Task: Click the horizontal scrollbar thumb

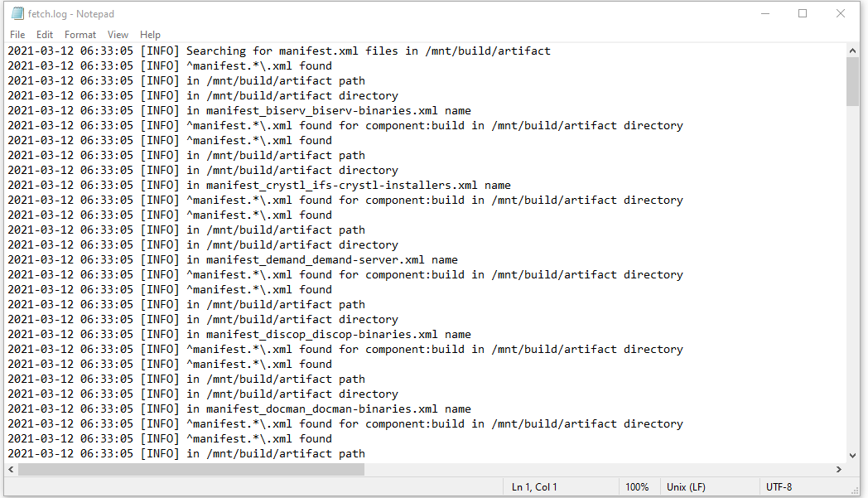Action: pyautogui.click(x=191, y=469)
